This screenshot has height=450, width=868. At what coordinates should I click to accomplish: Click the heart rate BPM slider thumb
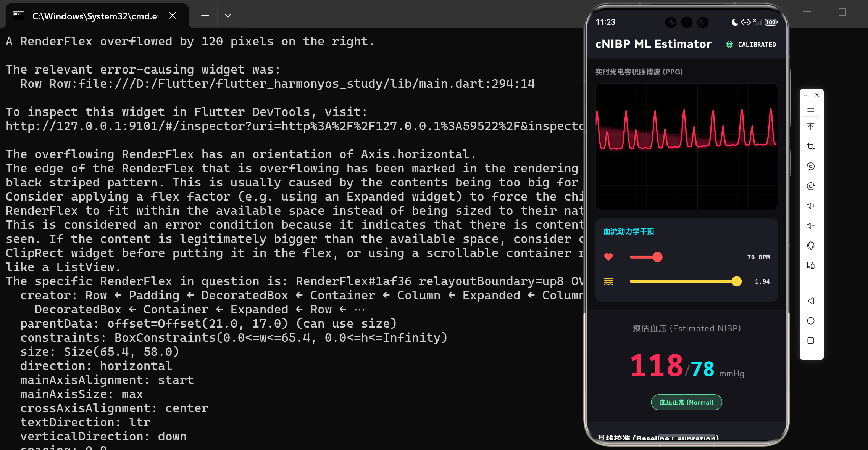657,257
